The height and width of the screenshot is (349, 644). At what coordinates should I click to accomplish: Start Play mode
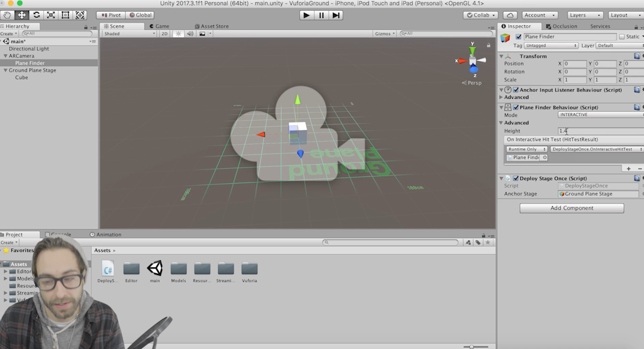click(x=306, y=15)
